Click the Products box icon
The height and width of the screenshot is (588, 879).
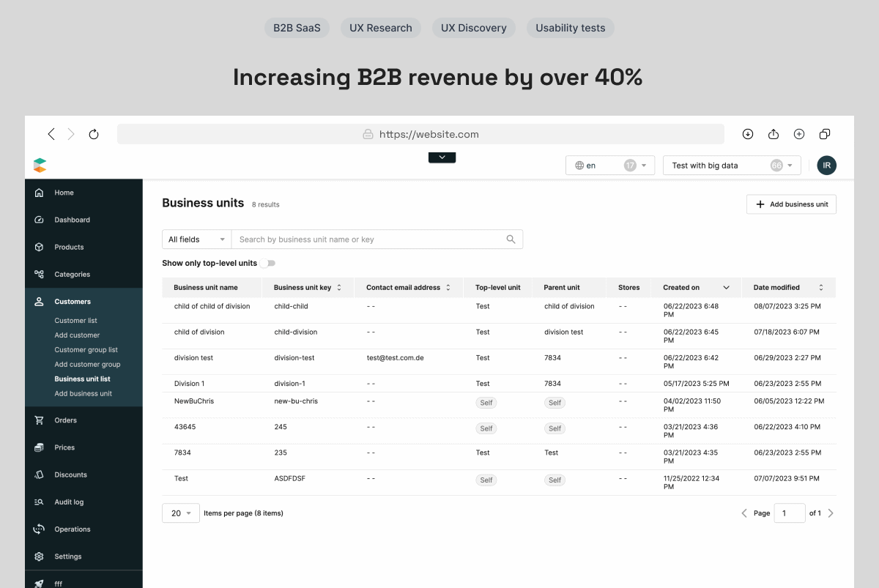tap(39, 247)
